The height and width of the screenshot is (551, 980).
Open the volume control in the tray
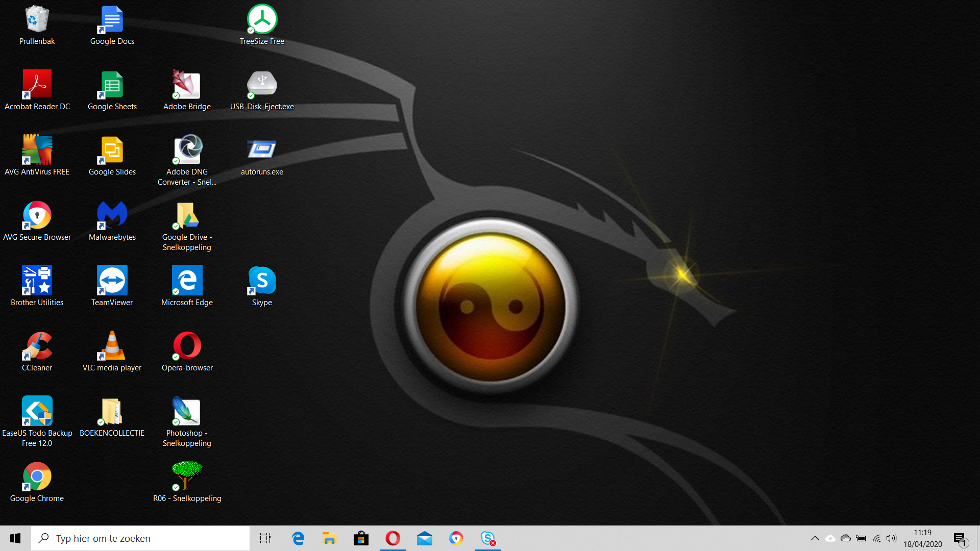(891, 538)
